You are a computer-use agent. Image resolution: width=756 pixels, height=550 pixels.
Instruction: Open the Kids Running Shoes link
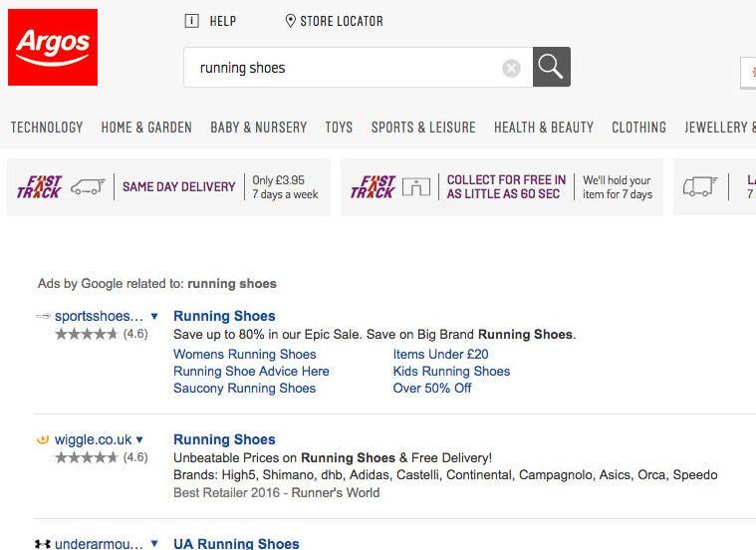(451, 371)
